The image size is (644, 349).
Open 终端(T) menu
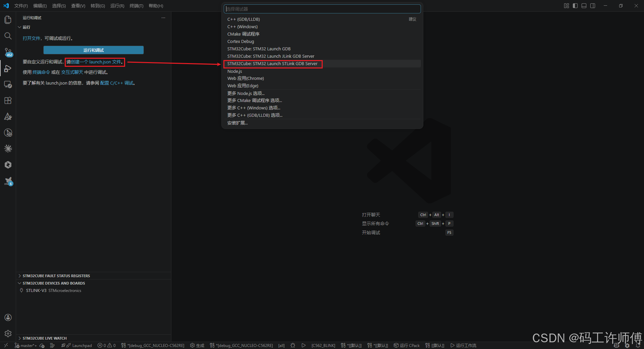point(137,6)
